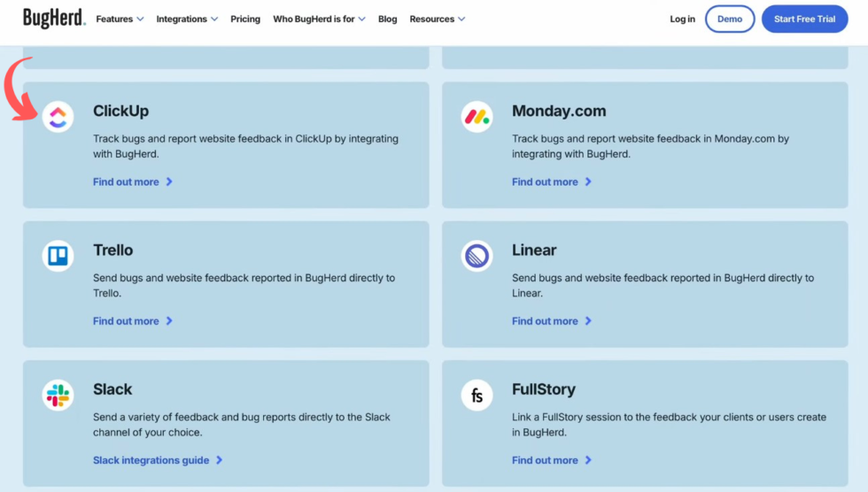Open the Integrations menu label
Screen dimensions: 868x492
(x=182, y=19)
